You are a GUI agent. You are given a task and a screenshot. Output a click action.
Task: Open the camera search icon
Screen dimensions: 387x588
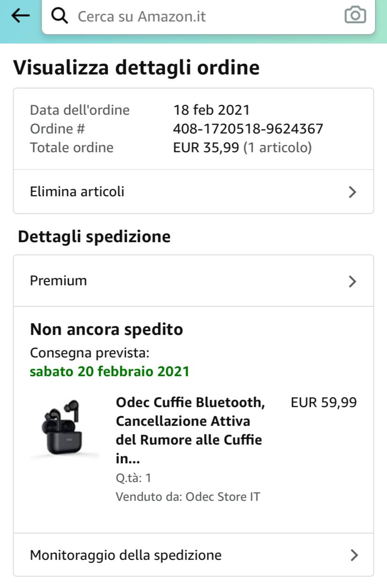coord(355,15)
